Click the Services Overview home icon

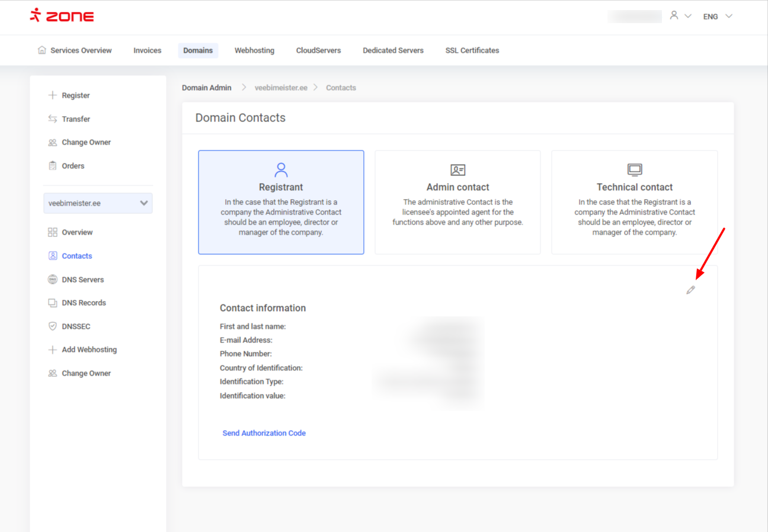41,50
